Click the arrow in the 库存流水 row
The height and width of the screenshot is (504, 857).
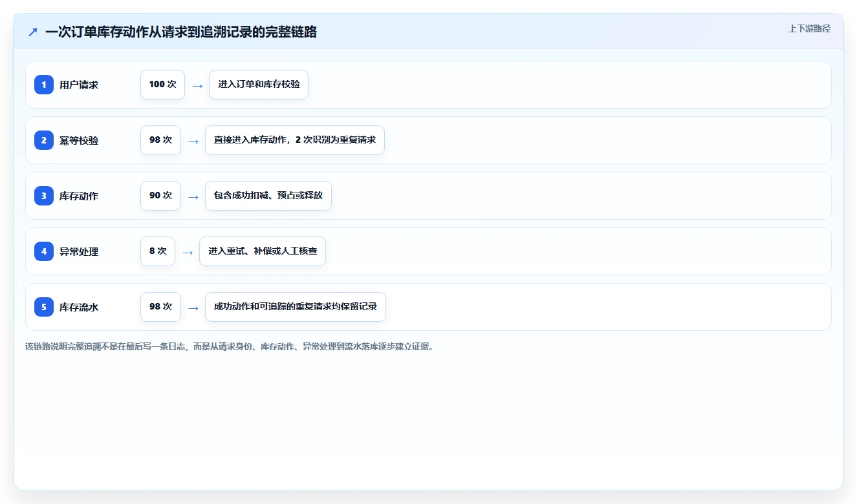coord(193,308)
